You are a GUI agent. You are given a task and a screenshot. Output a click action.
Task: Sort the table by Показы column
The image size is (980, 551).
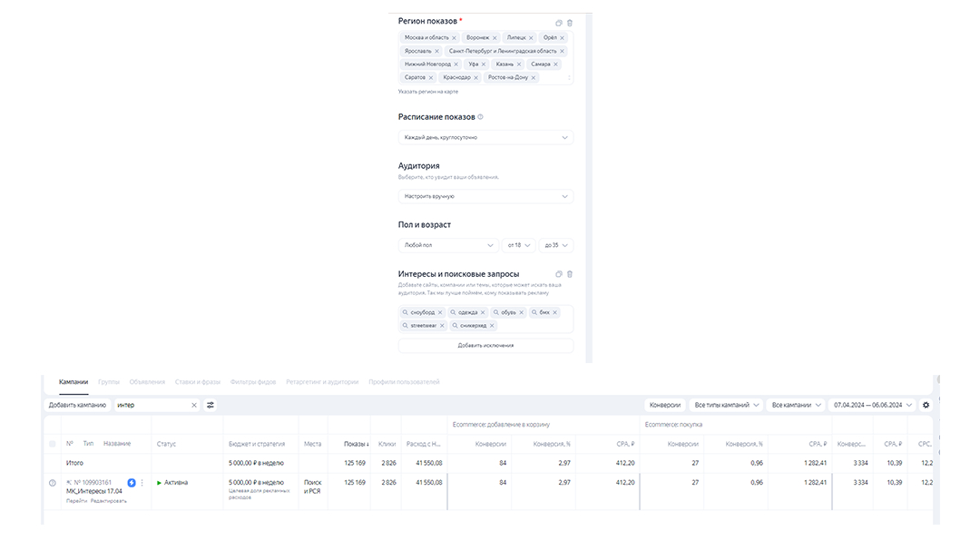point(356,444)
